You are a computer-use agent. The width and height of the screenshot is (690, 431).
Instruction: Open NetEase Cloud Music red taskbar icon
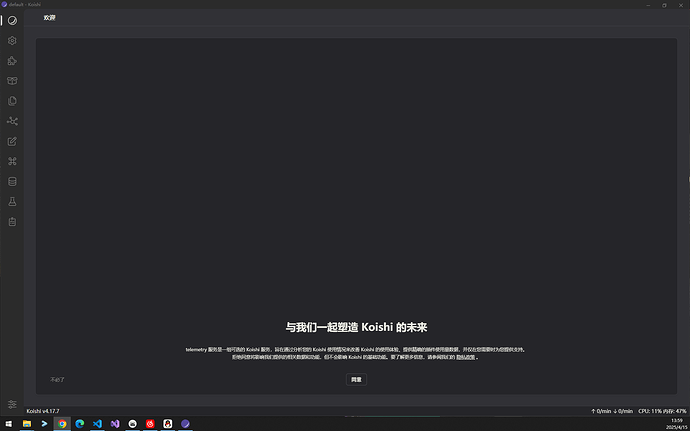(150, 424)
